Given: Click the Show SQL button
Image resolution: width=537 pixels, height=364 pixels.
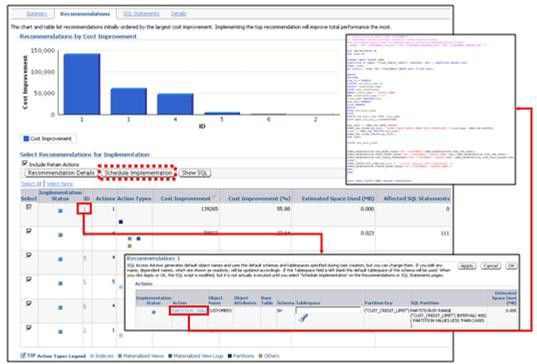Looking at the screenshot, I should tap(195, 173).
